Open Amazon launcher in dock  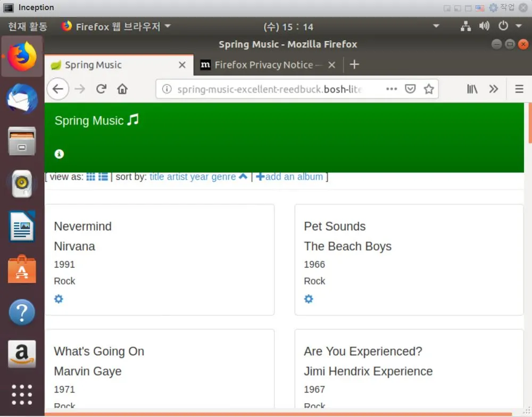point(22,354)
